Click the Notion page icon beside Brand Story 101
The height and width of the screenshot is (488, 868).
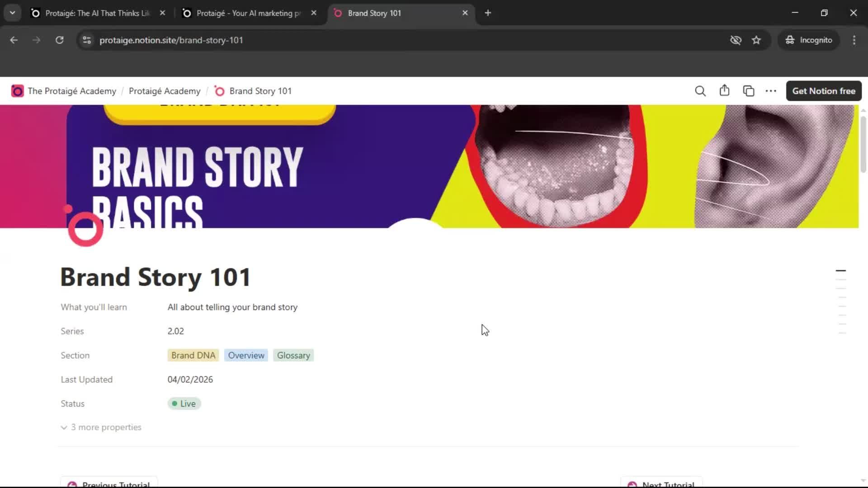click(219, 91)
